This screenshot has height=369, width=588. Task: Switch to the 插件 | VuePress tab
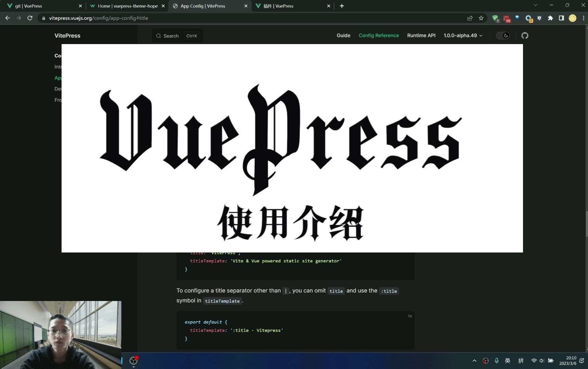pyautogui.click(x=292, y=6)
